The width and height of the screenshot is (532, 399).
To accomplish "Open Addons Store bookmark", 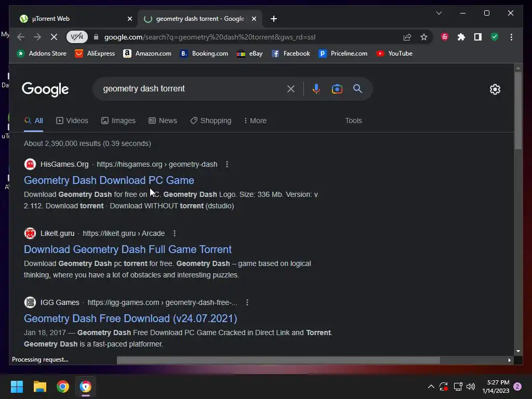I will 42,54.
